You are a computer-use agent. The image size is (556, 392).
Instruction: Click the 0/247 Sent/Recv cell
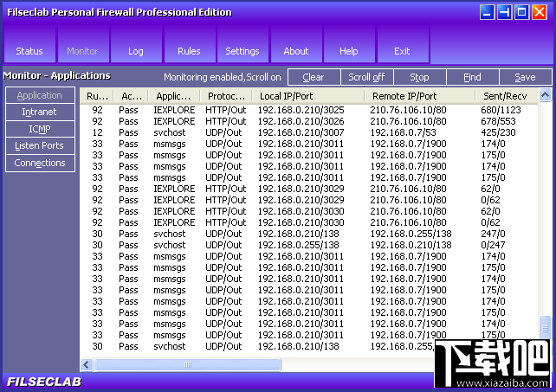tap(493, 245)
